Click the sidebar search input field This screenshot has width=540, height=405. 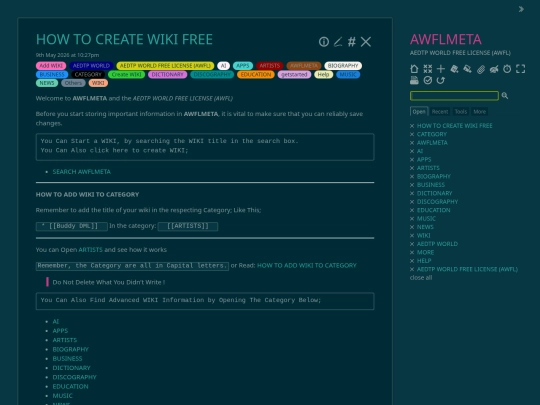click(x=454, y=96)
